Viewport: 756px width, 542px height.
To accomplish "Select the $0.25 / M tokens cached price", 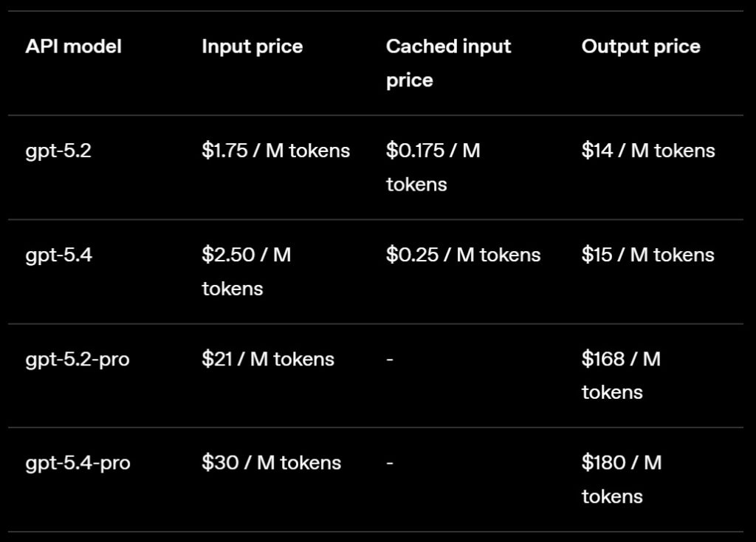I will pos(463,255).
